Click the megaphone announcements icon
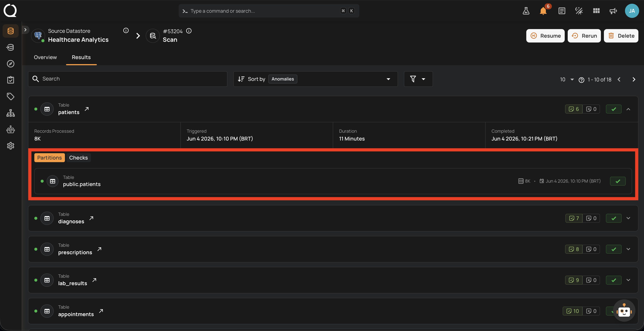The image size is (644, 331). [x=613, y=11]
